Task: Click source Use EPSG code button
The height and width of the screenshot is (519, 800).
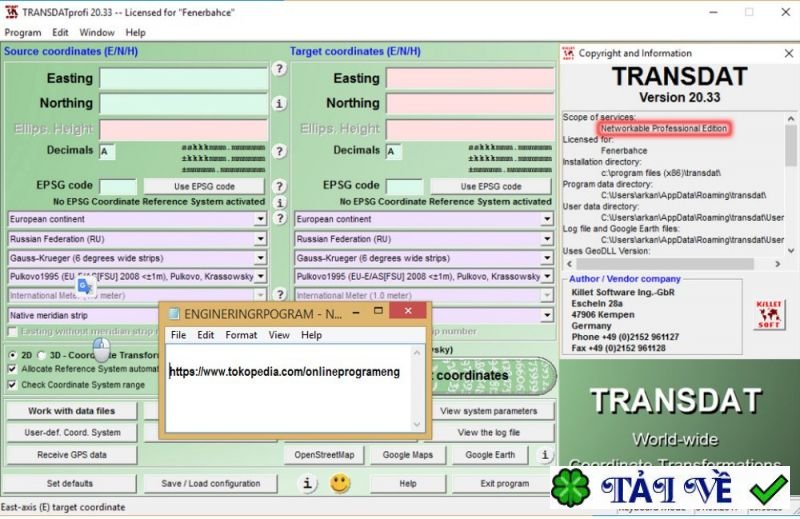Action: 204,186
